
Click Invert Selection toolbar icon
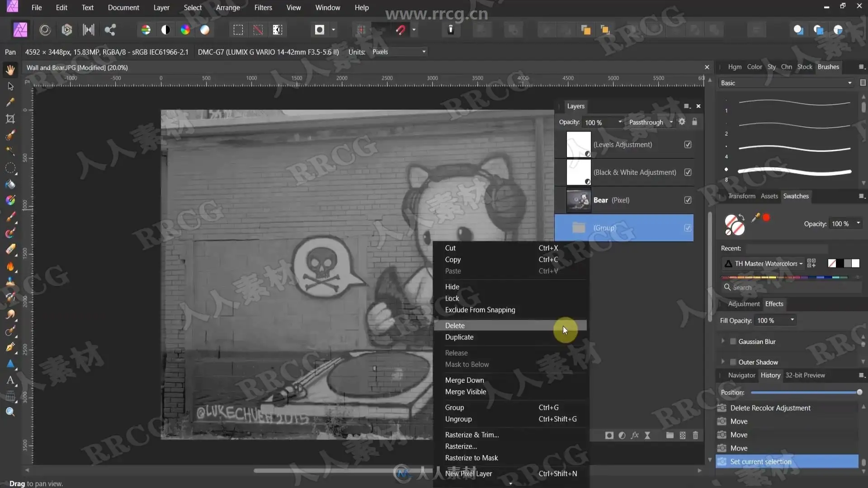[278, 30]
